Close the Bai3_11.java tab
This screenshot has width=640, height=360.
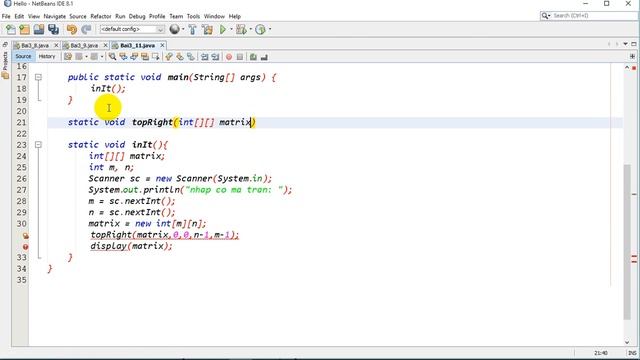(x=162, y=45)
